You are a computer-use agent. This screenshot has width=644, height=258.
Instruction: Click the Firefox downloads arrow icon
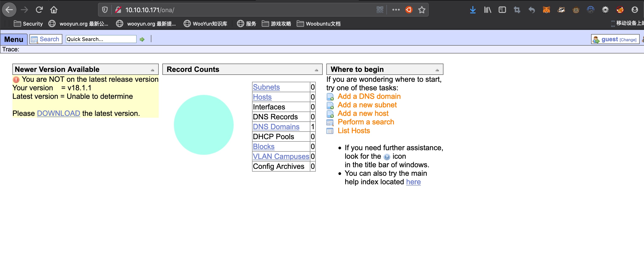[472, 10]
